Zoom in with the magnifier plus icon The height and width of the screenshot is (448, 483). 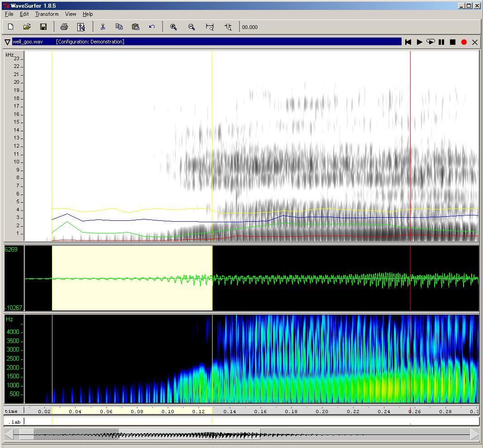tap(173, 27)
